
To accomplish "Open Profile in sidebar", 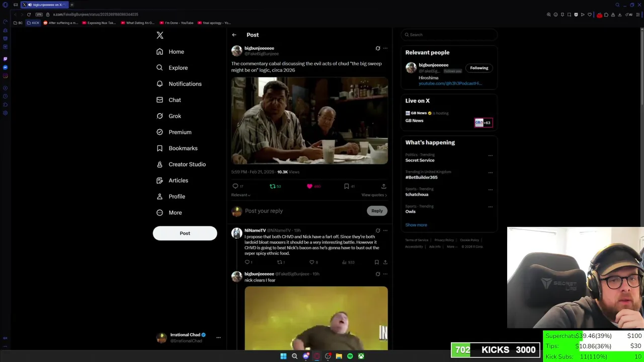I will 171,197.
